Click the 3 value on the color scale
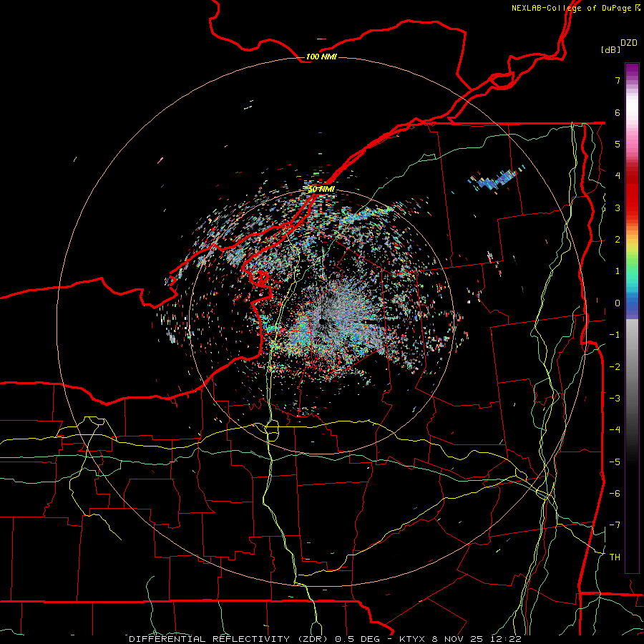 pyautogui.click(x=618, y=208)
